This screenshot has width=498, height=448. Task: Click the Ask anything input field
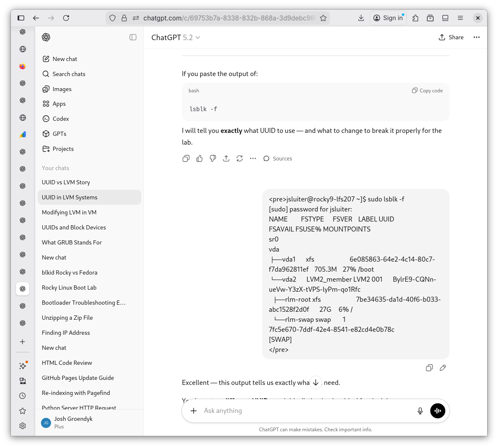293,411
